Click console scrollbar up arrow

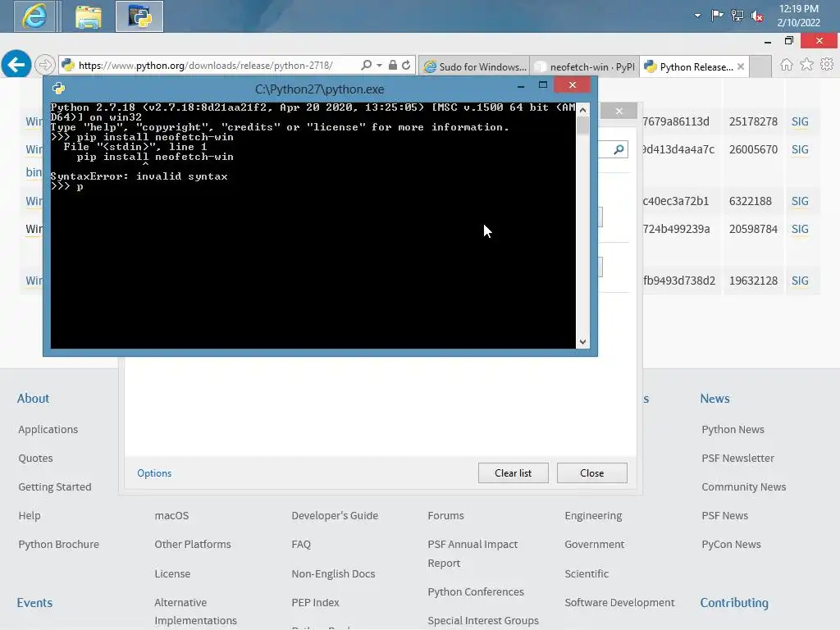[x=583, y=110]
